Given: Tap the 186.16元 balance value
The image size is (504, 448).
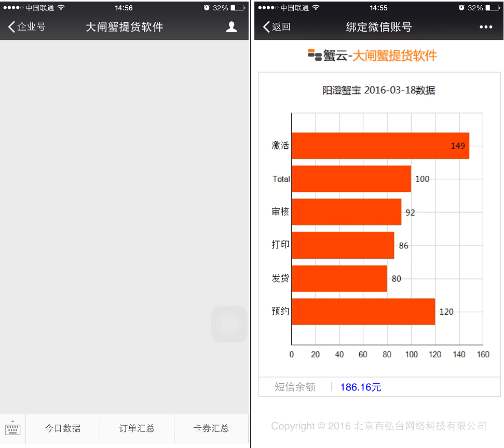Looking at the screenshot, I should pos(361,387).
